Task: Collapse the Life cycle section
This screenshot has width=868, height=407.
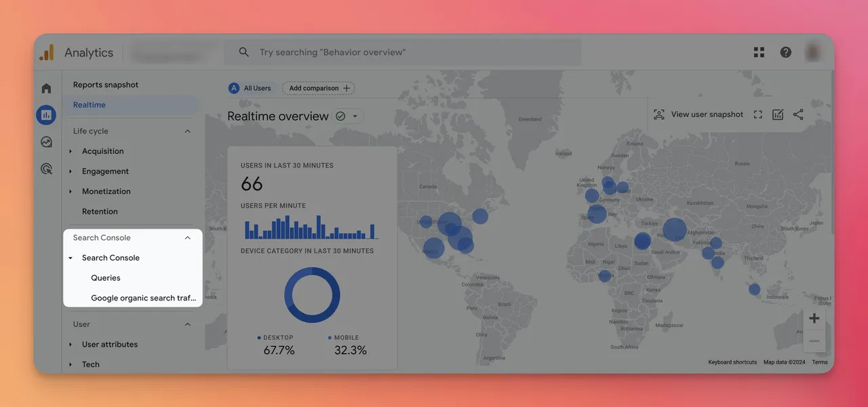Action: coord(188,131)
